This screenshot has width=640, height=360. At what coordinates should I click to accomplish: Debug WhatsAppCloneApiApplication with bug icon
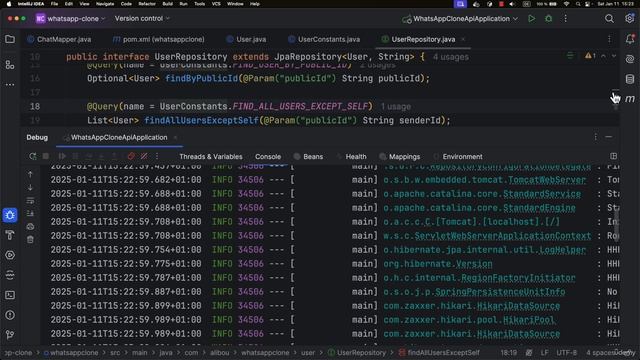(549, 19)
